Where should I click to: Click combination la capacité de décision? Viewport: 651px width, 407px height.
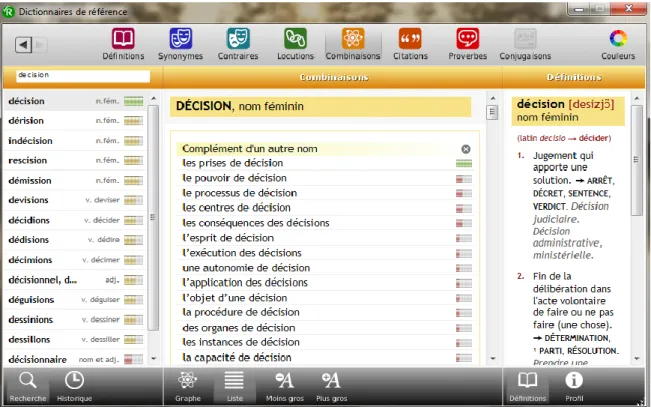coord(237,358)
